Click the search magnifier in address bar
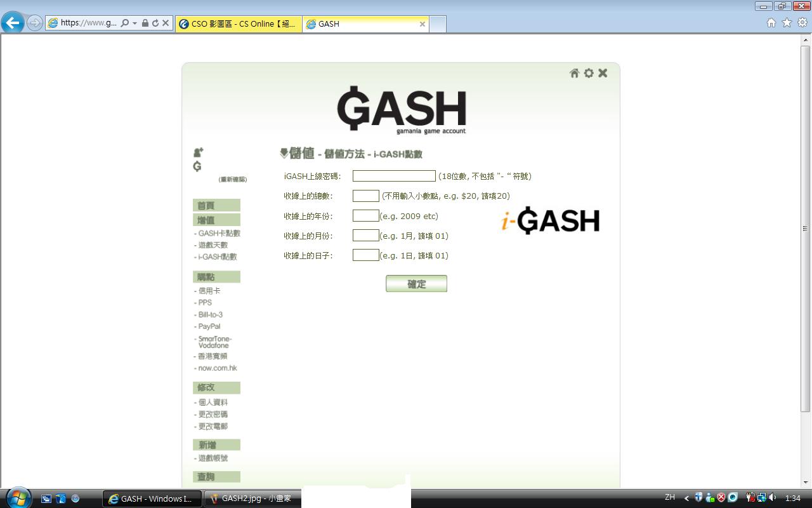Image resolution: width=812 pixels, height=508 pixels. (x=124, y=23)
